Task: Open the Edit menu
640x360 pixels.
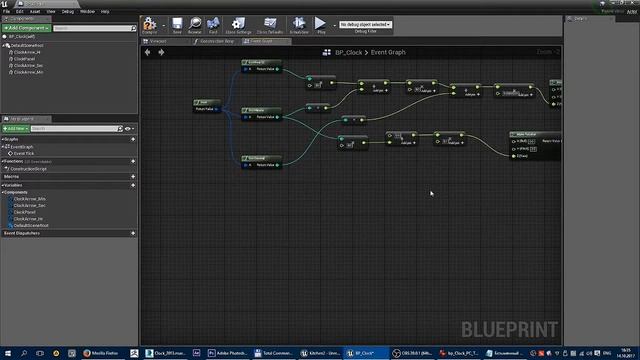Action: tap(20, 11)
